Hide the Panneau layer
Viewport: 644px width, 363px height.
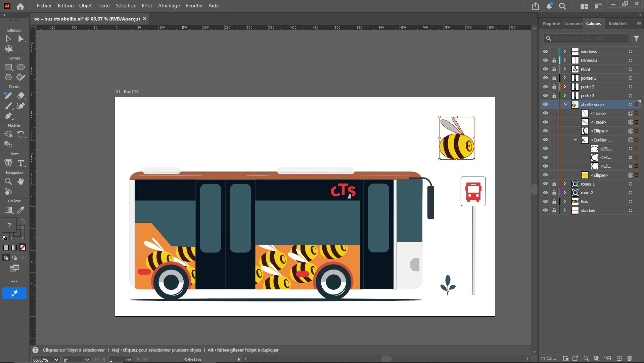545,61
